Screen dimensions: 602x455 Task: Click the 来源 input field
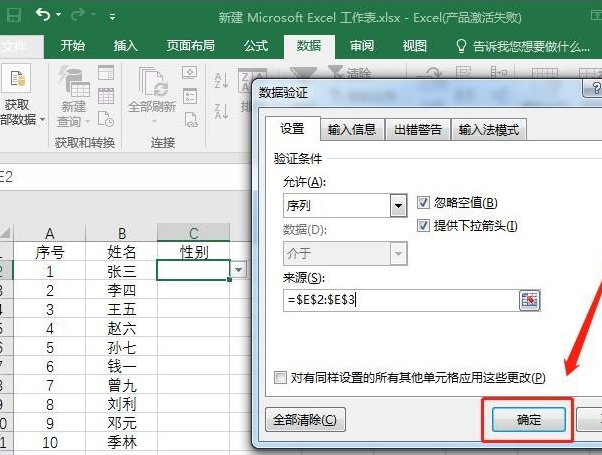pyautogui.click(x=401, y=300)
